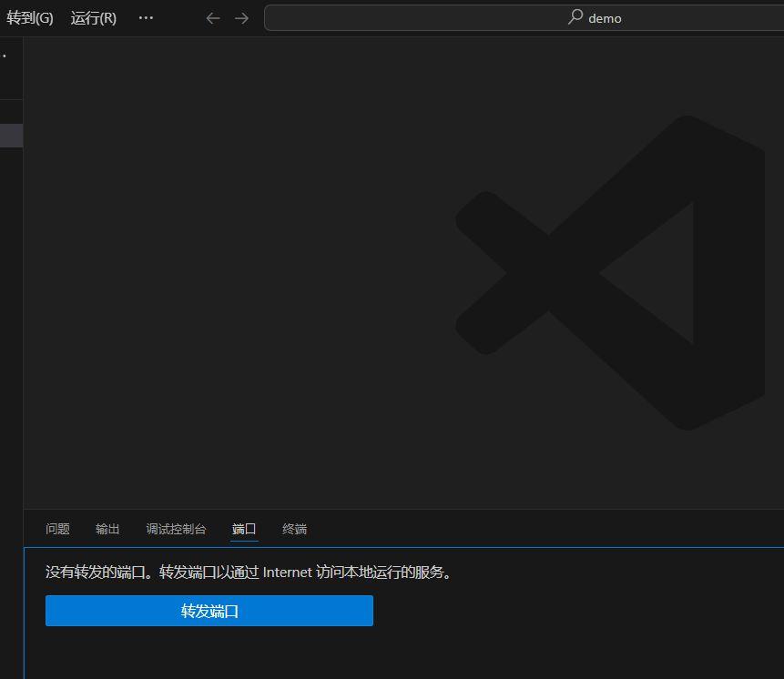
Task: Switch to the 输出 tab
Action: pos(107,529)
